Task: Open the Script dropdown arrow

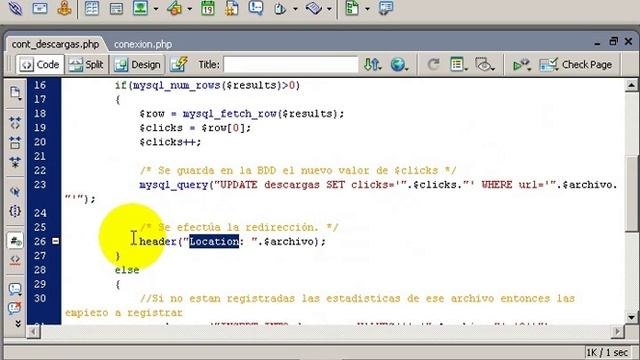Action: click(x=329, y=9)
